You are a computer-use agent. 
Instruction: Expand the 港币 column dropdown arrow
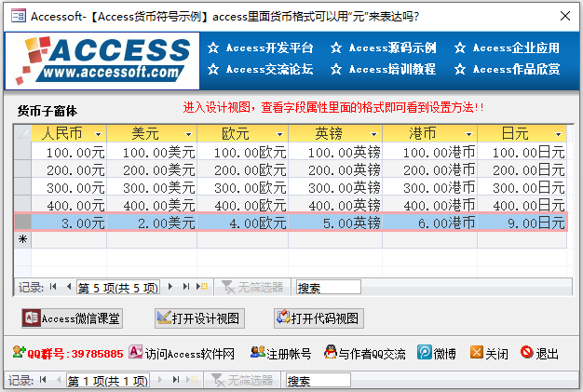pos(468,134)
